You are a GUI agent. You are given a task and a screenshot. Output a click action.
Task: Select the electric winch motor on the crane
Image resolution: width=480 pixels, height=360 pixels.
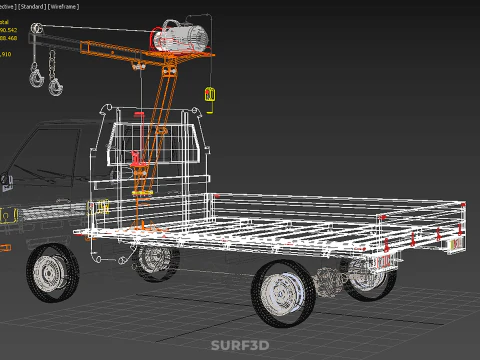point(182,36)
